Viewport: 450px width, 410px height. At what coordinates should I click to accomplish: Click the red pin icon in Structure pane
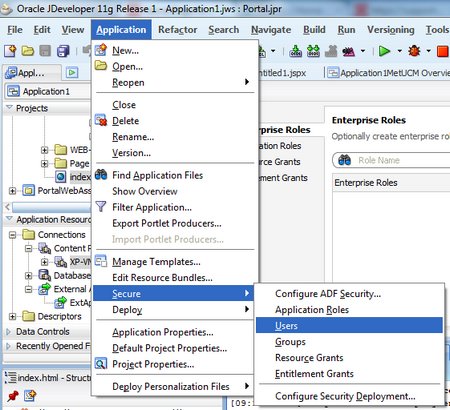pos(13,396)
